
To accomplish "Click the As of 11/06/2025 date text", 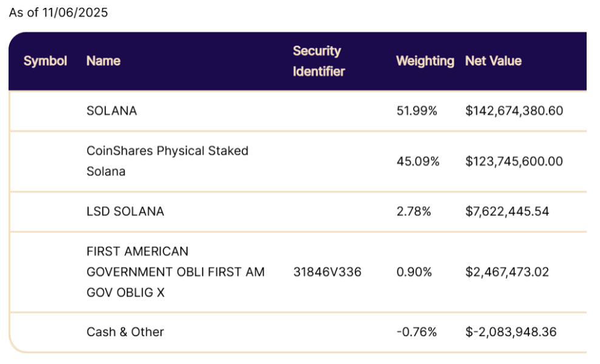I will point(58,13).
